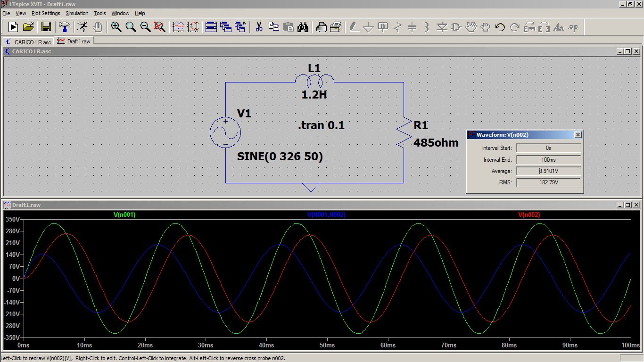This screenshot has height=362, width=644.
Task: Click the Zoom to Fit icon
Action: click(160, 27)
